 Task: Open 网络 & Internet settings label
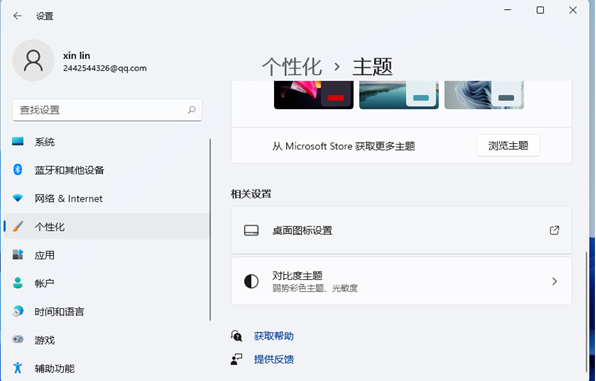tap(68, 198)
